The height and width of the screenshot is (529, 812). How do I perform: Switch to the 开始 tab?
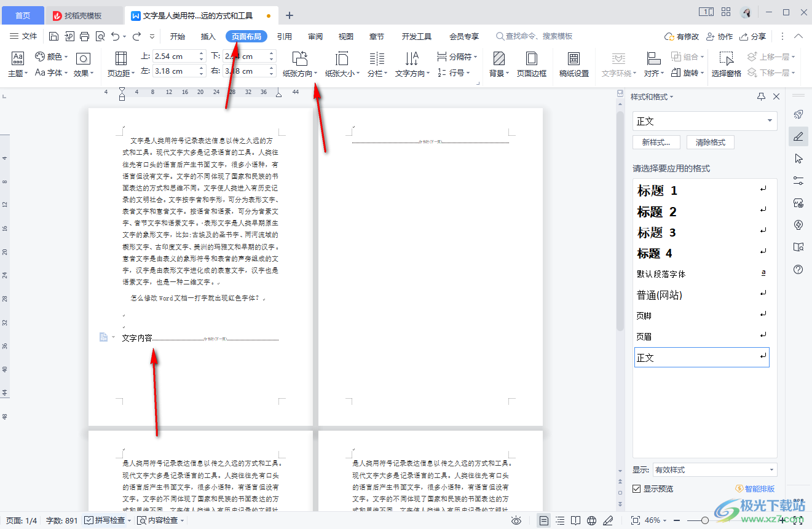(178, 36)
